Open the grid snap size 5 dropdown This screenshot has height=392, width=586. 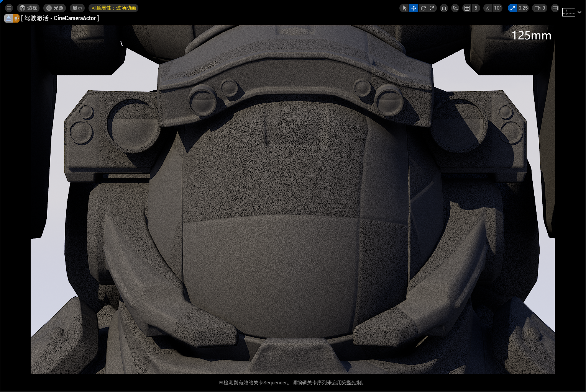[476, 8]
